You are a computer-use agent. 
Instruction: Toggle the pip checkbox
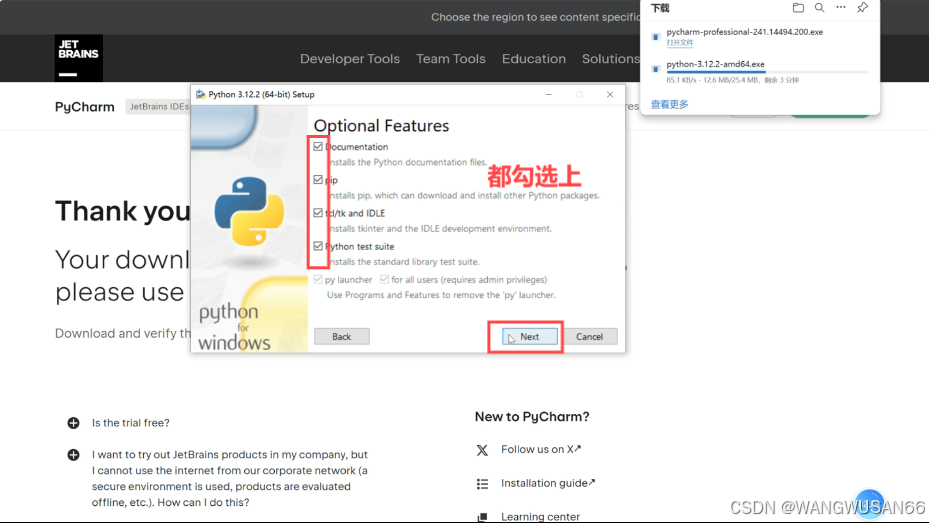[318, 179]
